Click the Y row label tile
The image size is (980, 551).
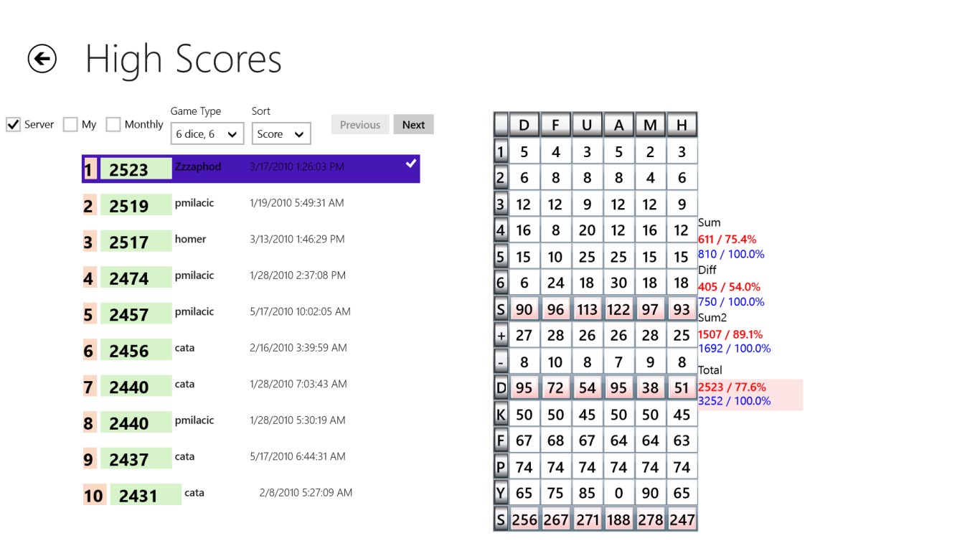(x=501, y=493)
